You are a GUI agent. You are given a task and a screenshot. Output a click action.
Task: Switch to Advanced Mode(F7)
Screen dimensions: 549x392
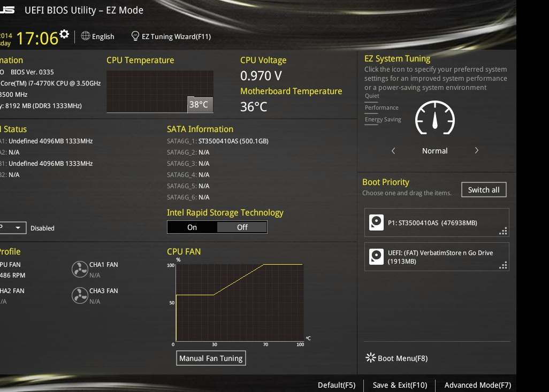(478, 385)
